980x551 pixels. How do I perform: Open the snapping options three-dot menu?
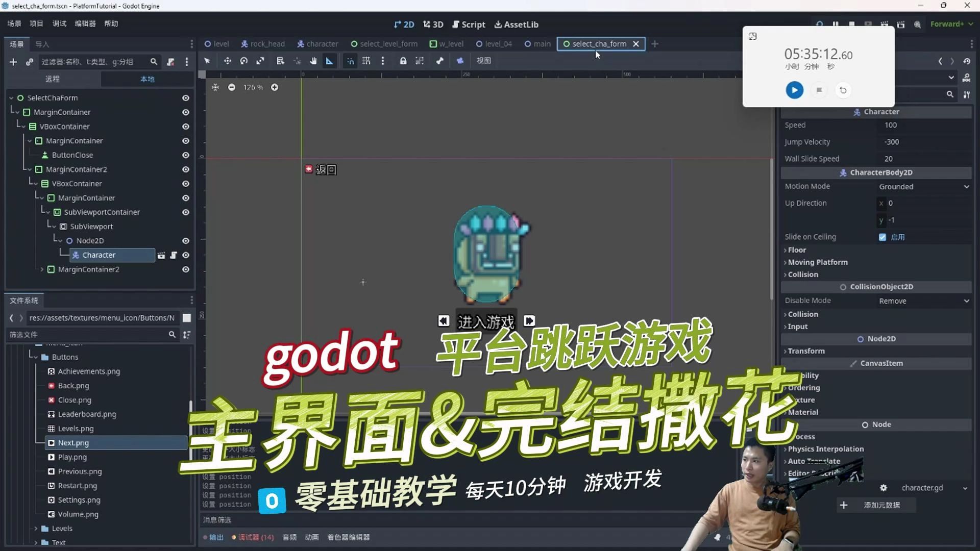pos(383,61)
